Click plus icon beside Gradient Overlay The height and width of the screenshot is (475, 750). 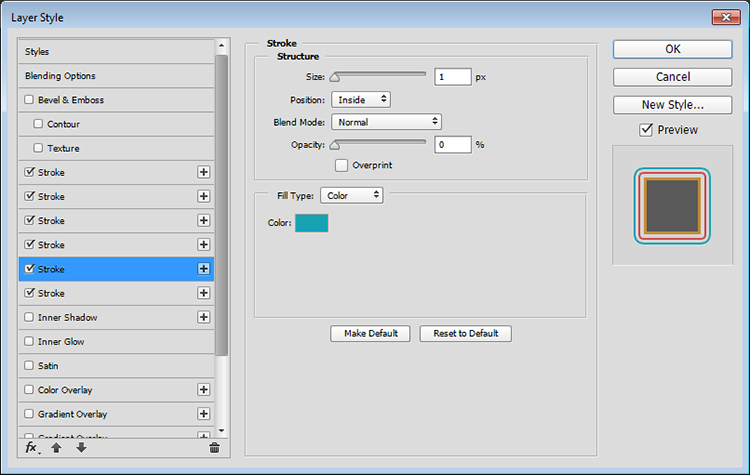(204, 414)
